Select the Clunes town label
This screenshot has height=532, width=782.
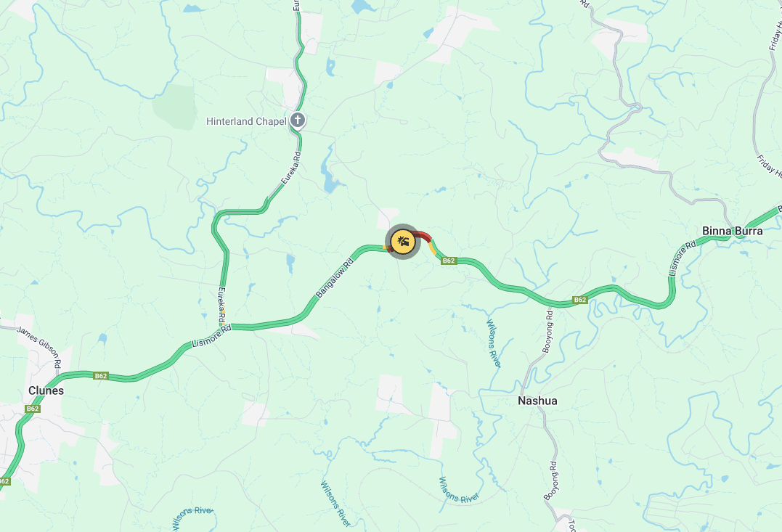click(x=46, y=390)
